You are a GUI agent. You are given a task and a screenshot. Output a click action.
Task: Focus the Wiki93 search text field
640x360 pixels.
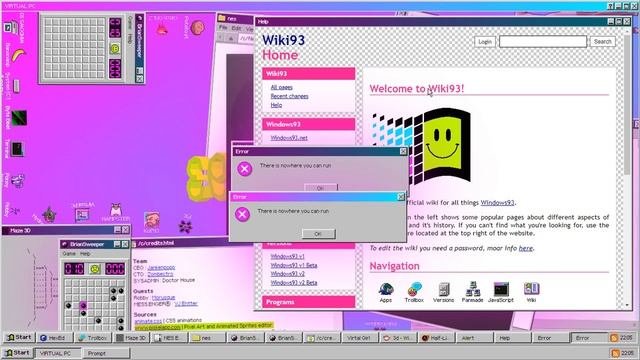pos(543,42)
